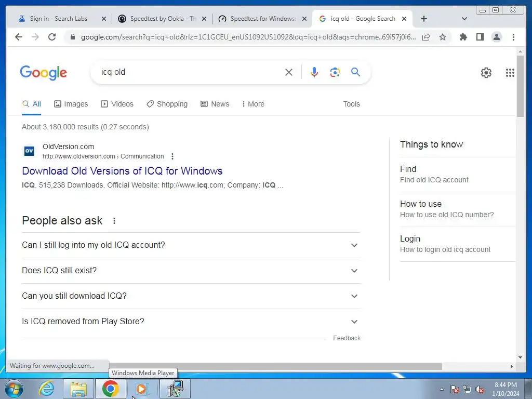Start voice search with microphone icon
Screen dimensions: 532x399
click(314, 72)
